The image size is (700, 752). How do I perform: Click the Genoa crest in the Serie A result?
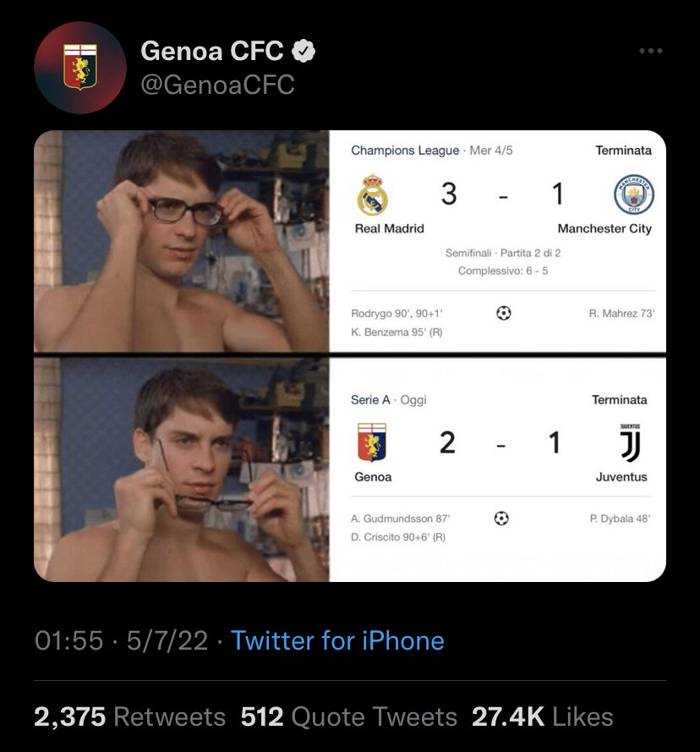(372, 442)
